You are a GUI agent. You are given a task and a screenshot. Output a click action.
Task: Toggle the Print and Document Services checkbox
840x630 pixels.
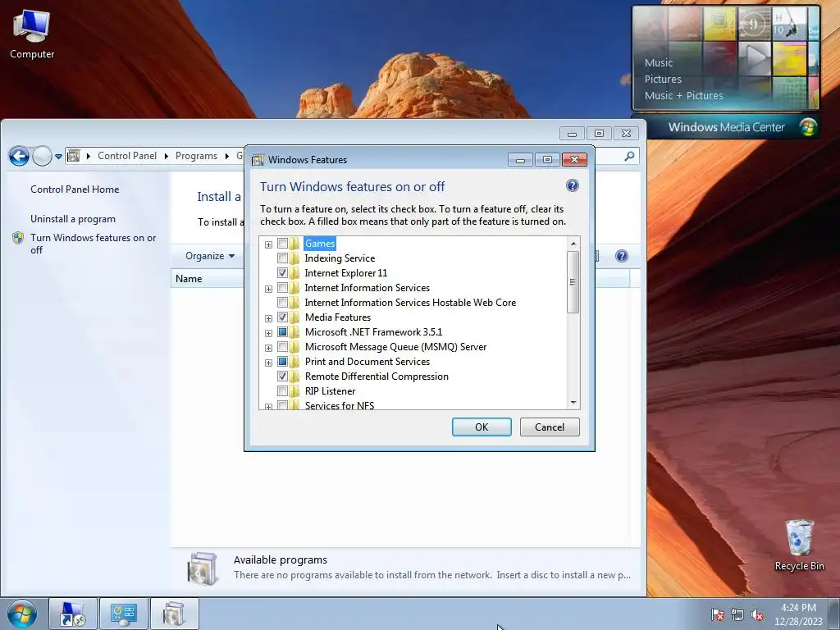282,361
